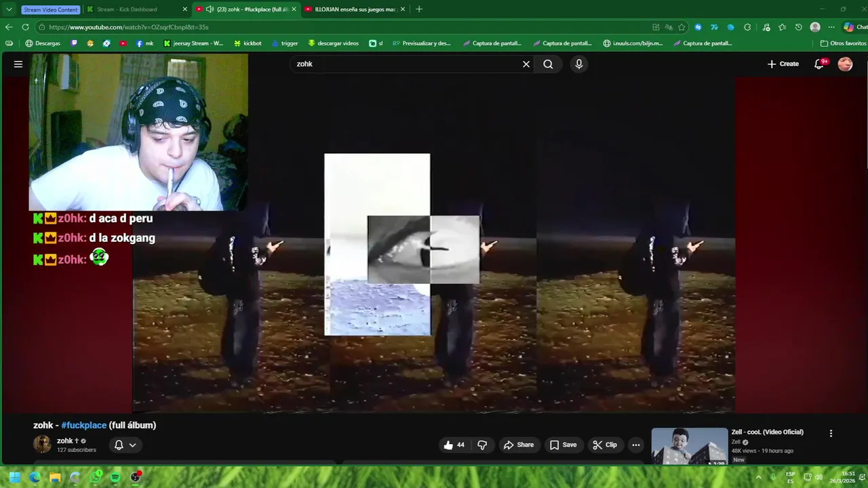Open the favorites list toolbar icon
Image resolution: width=868 pixels, height=488 pixels.
[x=782, y=27]
